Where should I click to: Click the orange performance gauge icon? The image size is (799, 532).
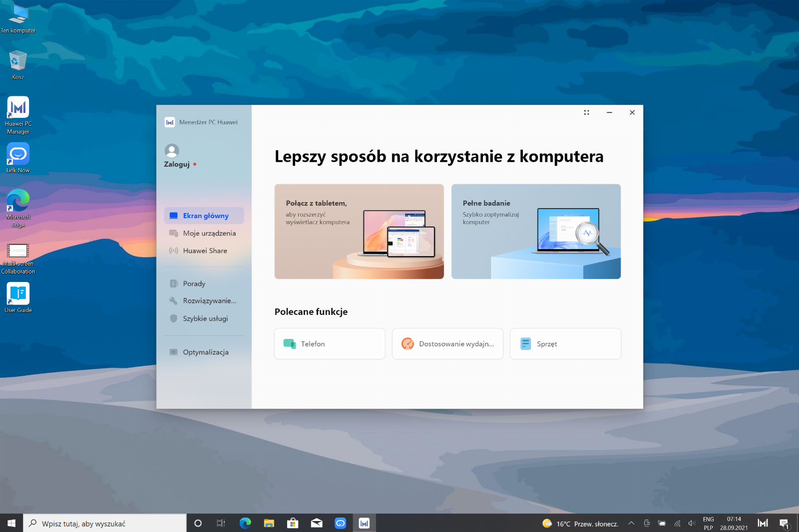pyautogui.click(x=408, y=344)
